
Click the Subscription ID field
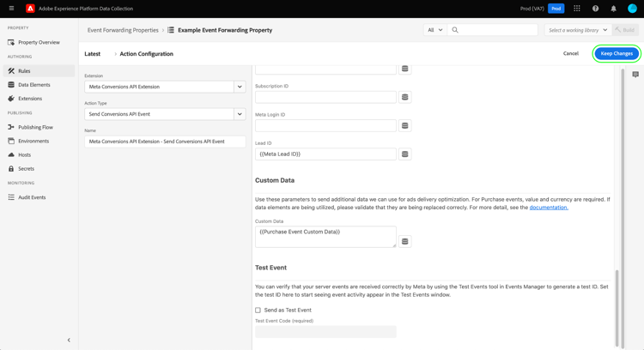click(x=325, y=97)
